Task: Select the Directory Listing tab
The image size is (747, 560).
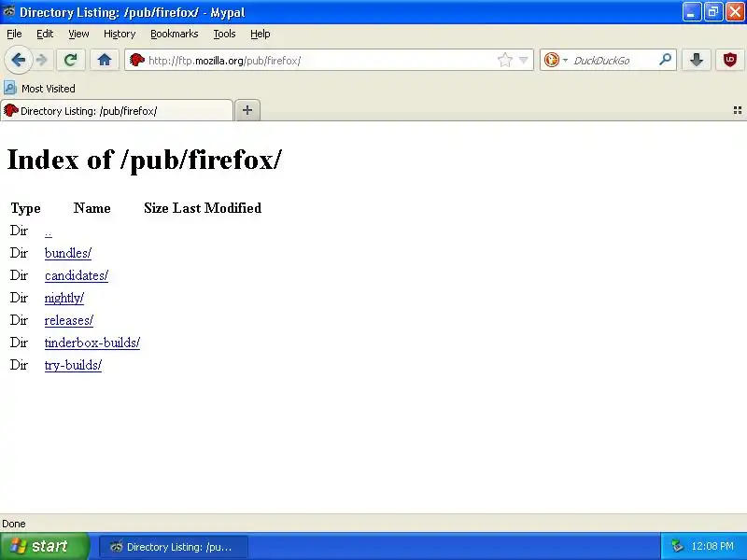Action: 117,111
